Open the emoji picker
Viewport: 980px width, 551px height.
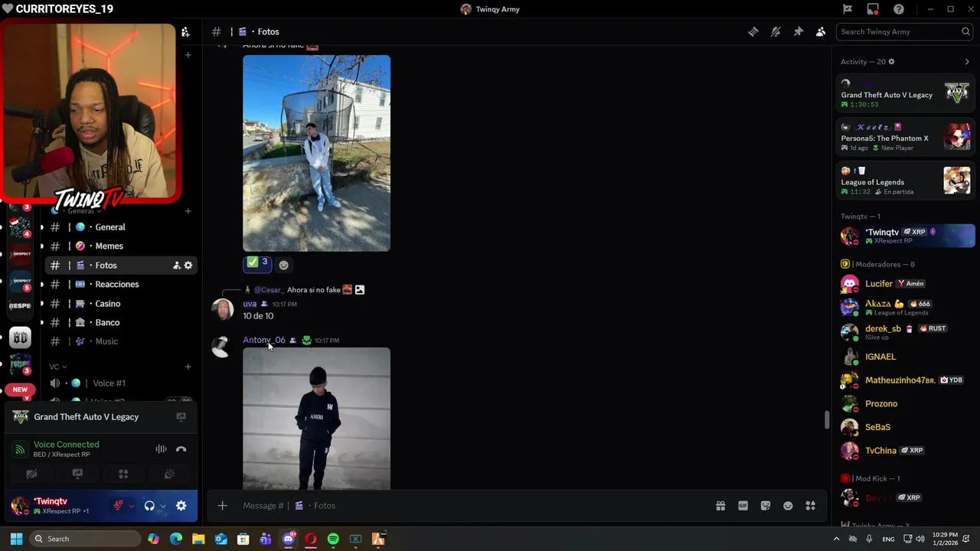coord(788,506)
